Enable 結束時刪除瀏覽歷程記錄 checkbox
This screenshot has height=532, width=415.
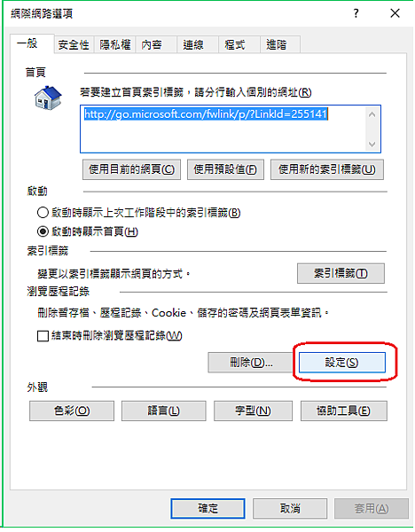(43, 336)
